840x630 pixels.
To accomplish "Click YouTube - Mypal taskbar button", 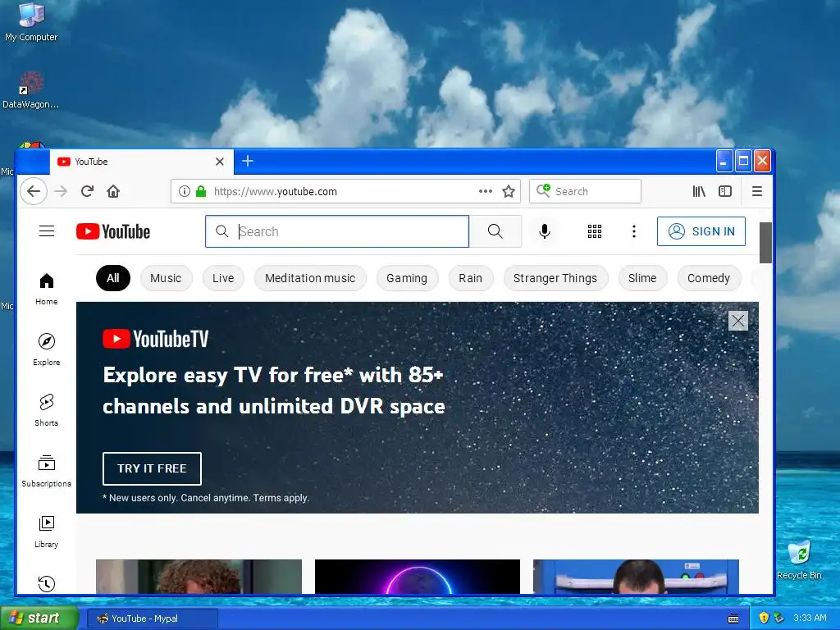I will pos(153,619).
